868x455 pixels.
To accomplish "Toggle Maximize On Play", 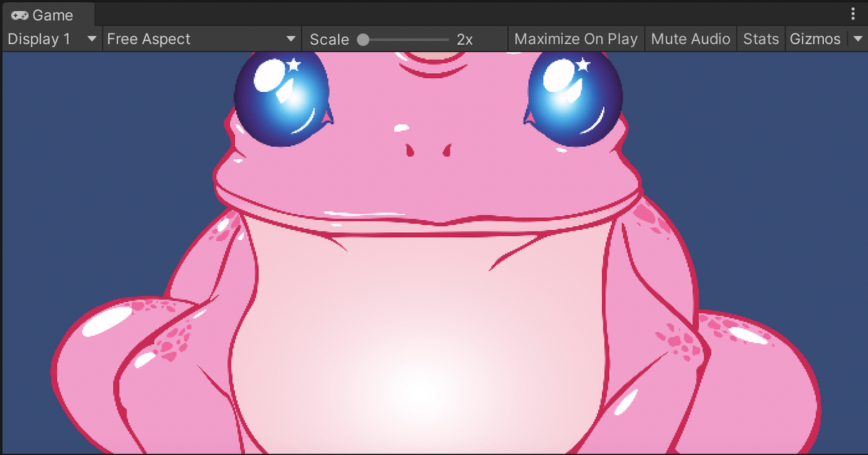I will click(x=576, y=39).
